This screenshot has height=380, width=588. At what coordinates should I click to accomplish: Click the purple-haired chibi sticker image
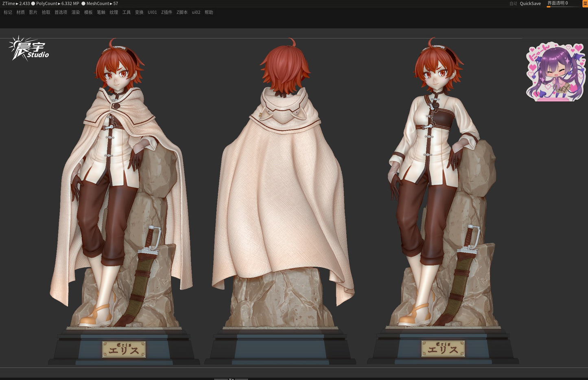(556, 72)
